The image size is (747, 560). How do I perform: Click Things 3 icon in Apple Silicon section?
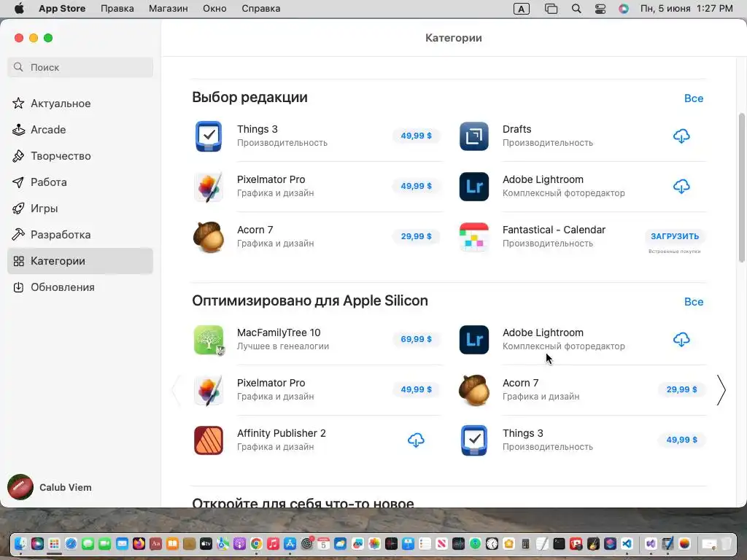tap(473, 440)
